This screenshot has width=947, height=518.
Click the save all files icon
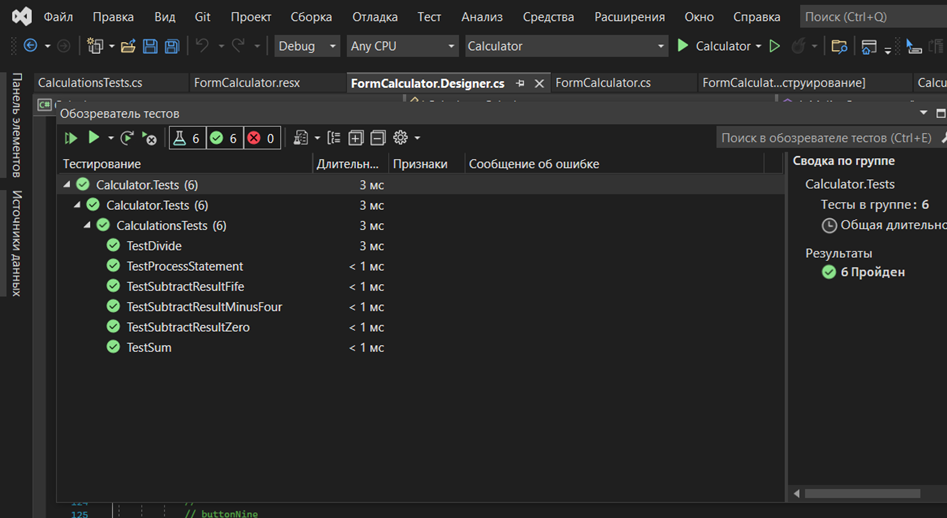point(172,46)
